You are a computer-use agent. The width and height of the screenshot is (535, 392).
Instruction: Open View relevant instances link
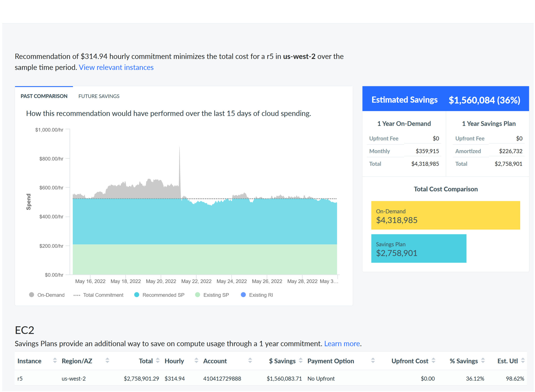click(116, 67)
